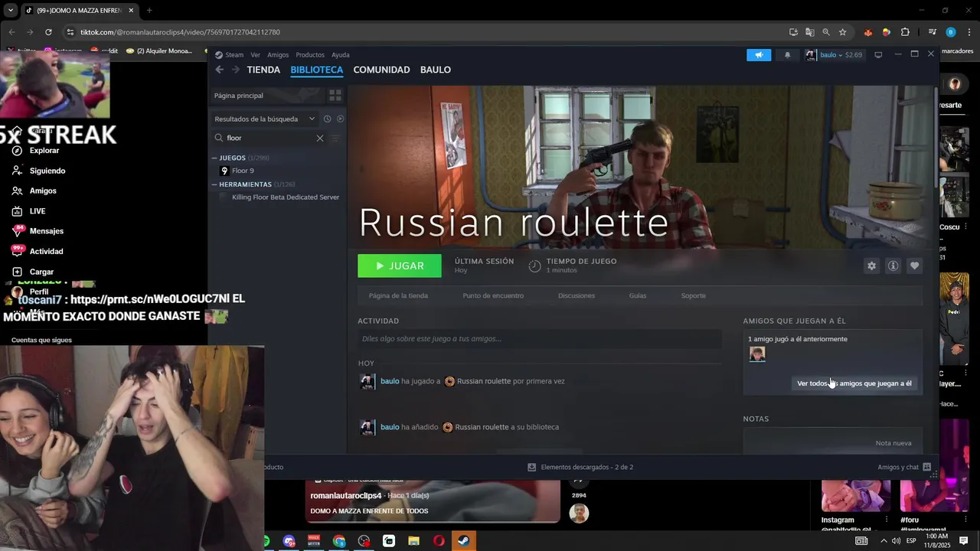Collapse the JUEGOS category
The width and height of the screenshot is (980, 551).
pyautogui.click(x=214, y=158)
